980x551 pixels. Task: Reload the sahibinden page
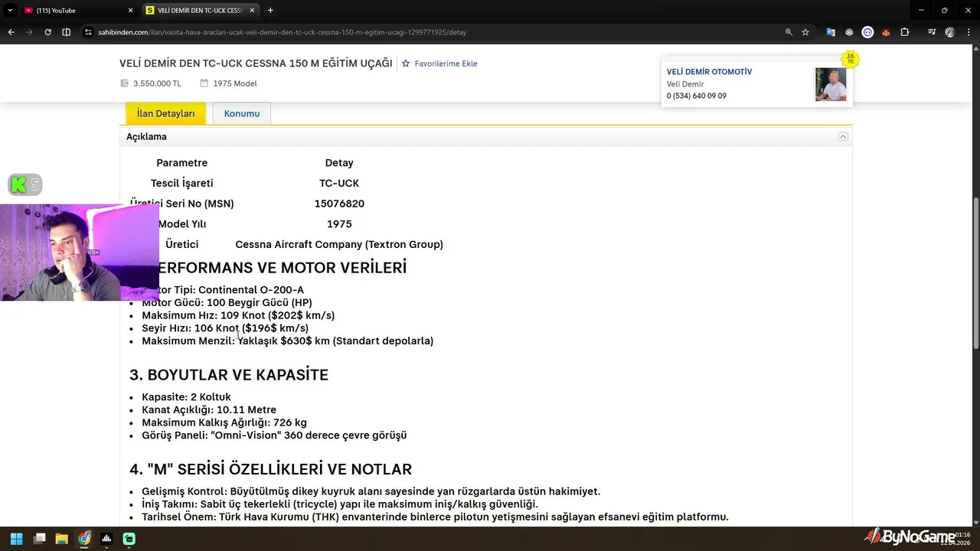[47, 32]
